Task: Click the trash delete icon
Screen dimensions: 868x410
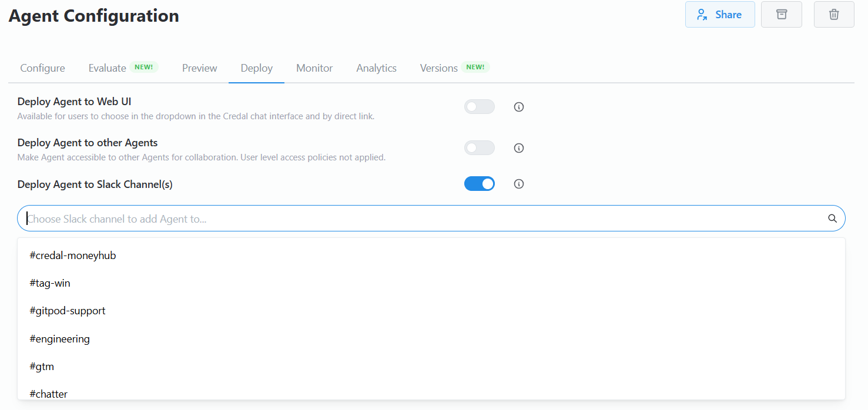Action: point(833,15)
